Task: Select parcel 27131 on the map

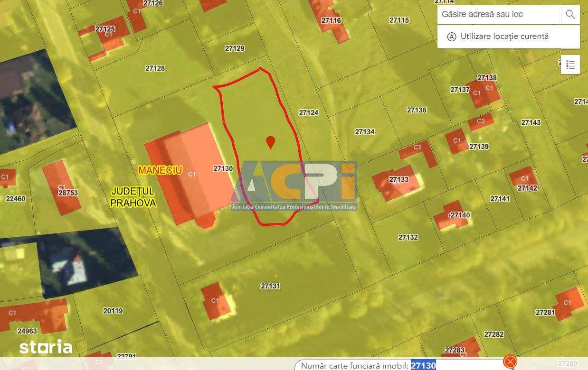Action: [x=270, y=286]
